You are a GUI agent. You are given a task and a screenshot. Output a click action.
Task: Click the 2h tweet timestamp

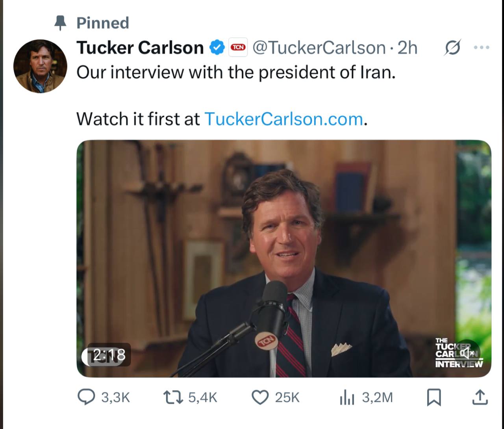408,48
